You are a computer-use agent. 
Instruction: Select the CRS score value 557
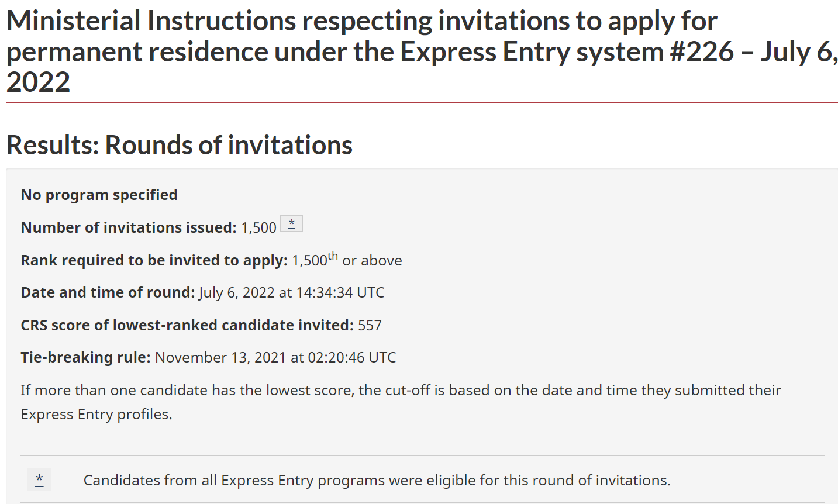pyautogui.click(x=370, y=325)
